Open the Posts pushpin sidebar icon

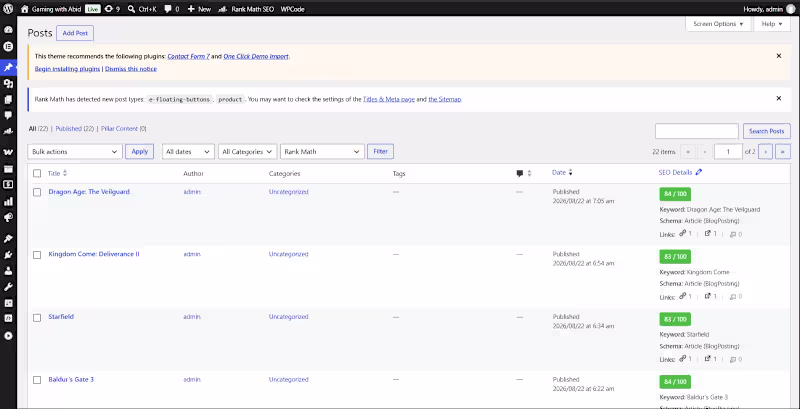(x=8, y=67)
